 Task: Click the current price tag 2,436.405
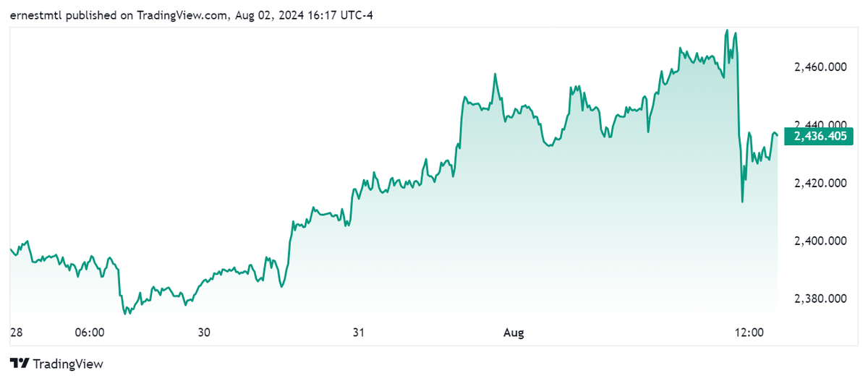click(822, 136)
